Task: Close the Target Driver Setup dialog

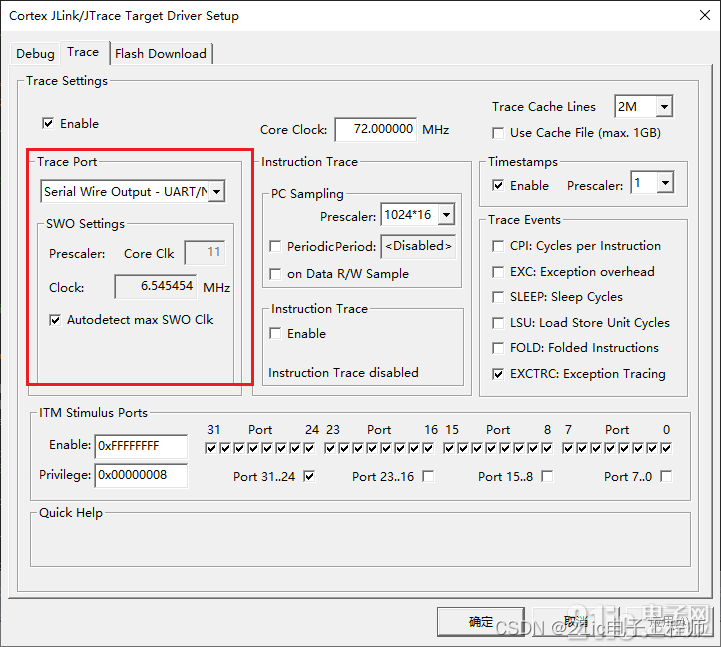Action: (x=704, y=15)
